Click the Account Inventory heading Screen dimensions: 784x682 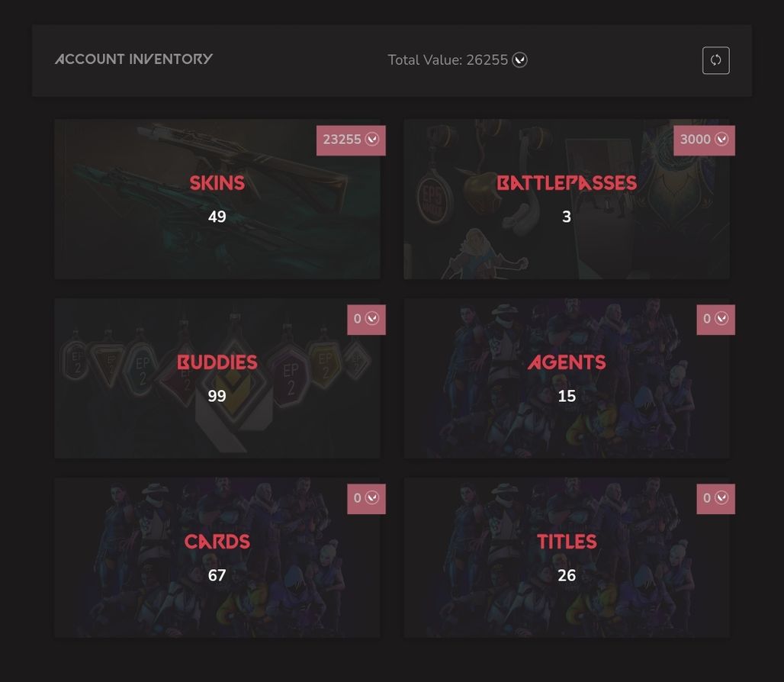point(133,59)
